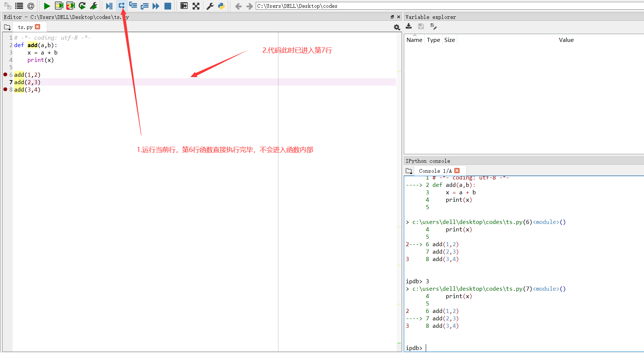Continue execution until next breakpoint

156,6
